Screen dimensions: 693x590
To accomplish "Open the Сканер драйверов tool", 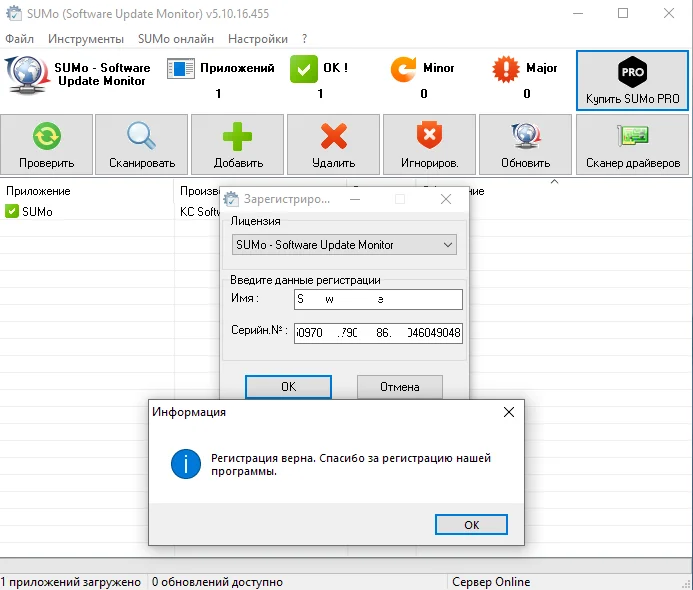I will pos(632,145).
